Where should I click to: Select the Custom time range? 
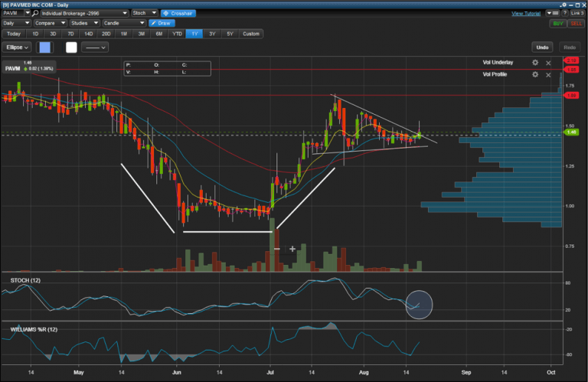tap(251, 34)
